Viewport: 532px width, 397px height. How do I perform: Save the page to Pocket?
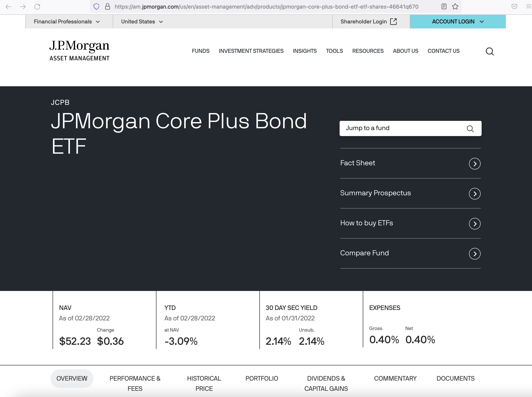[514, 6]
